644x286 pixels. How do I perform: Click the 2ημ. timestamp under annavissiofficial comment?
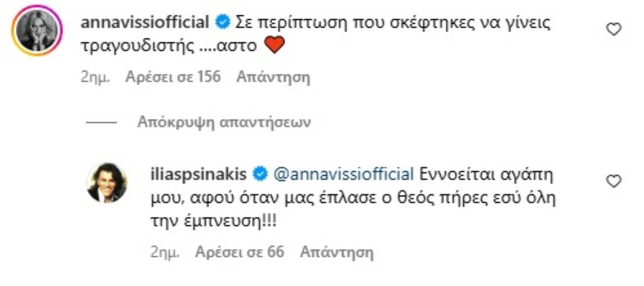point(95,77)
